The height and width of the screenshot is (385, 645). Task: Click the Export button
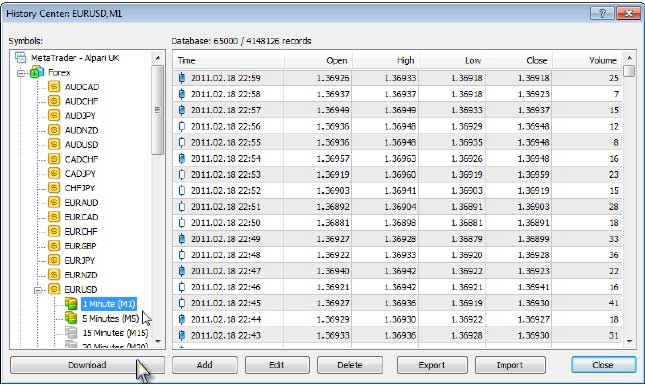point(432,365)
